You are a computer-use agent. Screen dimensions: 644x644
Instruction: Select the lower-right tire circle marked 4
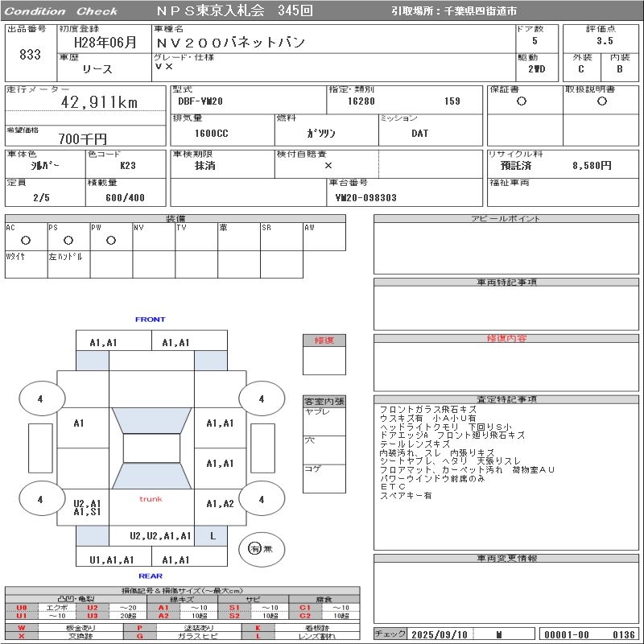click(261, 499)
